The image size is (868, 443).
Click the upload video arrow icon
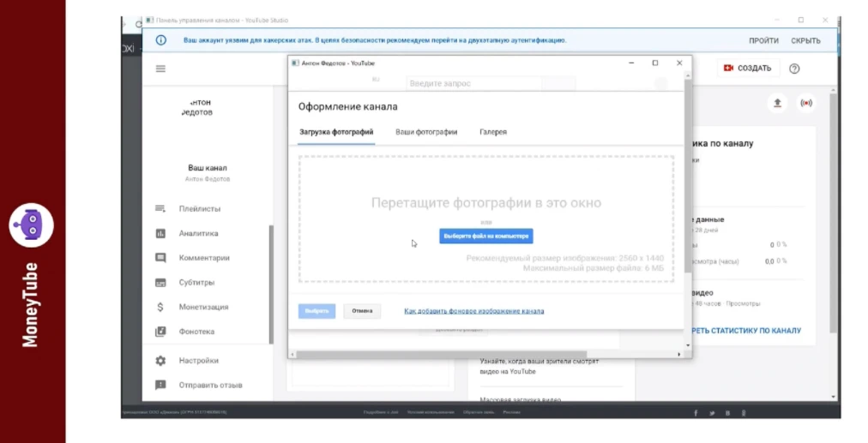click(x=777, y=103)
